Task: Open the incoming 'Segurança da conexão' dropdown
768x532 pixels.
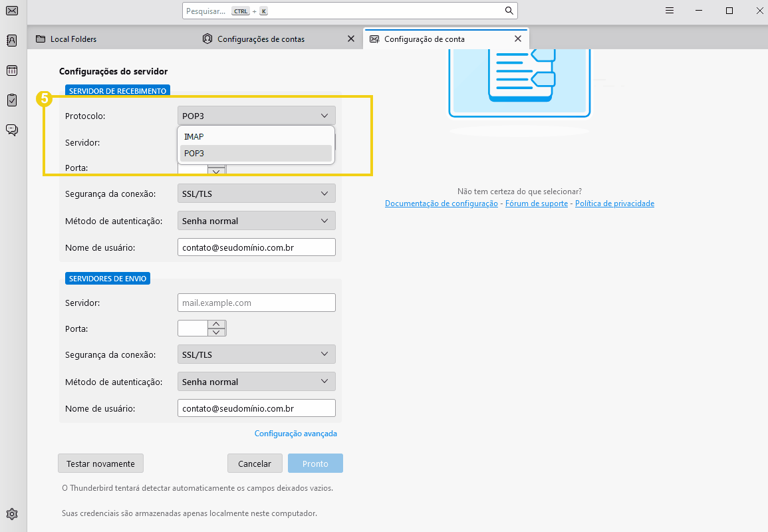Action: tap(256, 194)
